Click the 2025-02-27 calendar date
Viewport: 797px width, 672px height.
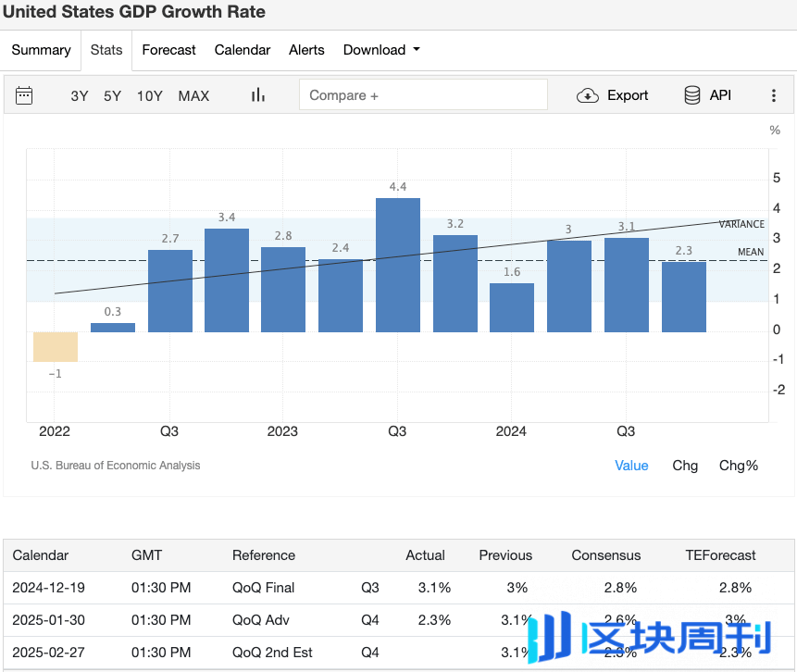point(49,653)
